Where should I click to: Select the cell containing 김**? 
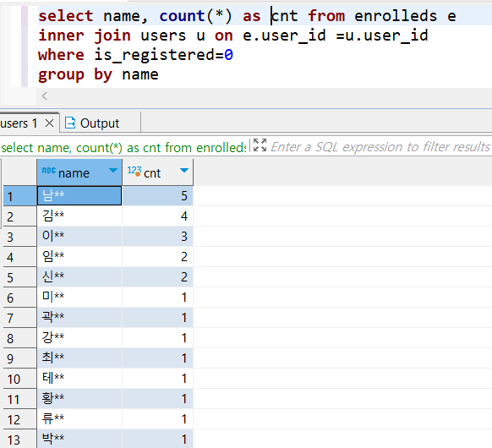[x=79, y=216]
